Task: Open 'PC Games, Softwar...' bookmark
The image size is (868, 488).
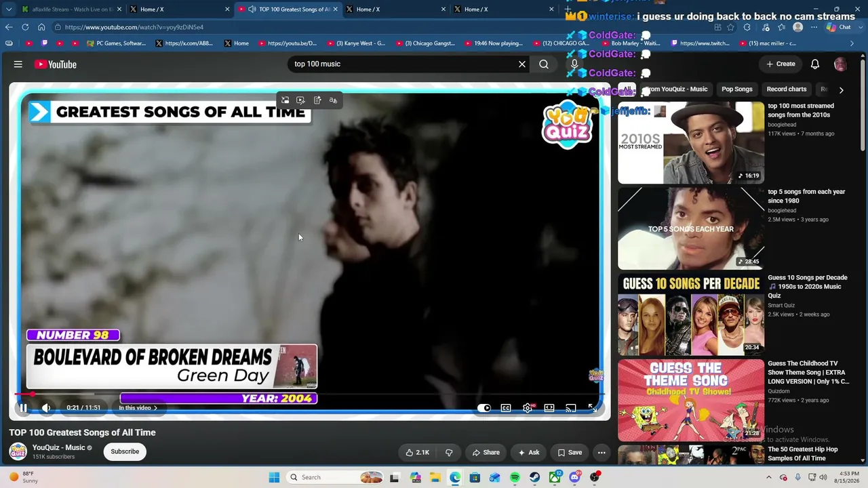Action: (x=116, y=43)
